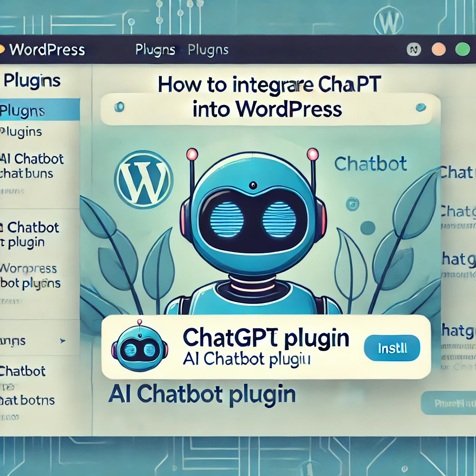Open AI Chatbot chat buns sidebar entry

pos(32,166)
